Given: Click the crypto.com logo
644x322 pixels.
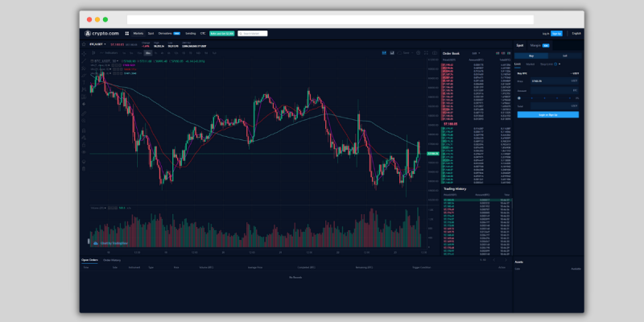Looking at the screenshot, I should point(101,34).
